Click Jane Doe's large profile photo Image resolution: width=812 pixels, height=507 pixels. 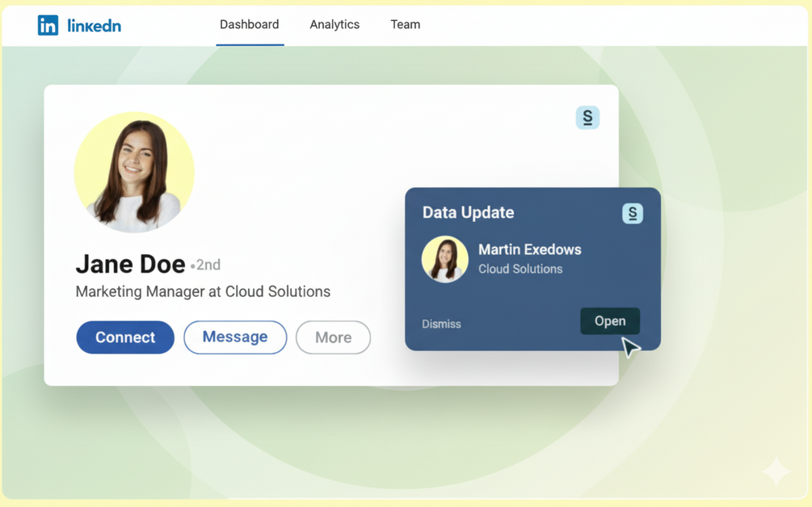pyautogui.click(x=134, y=172)
